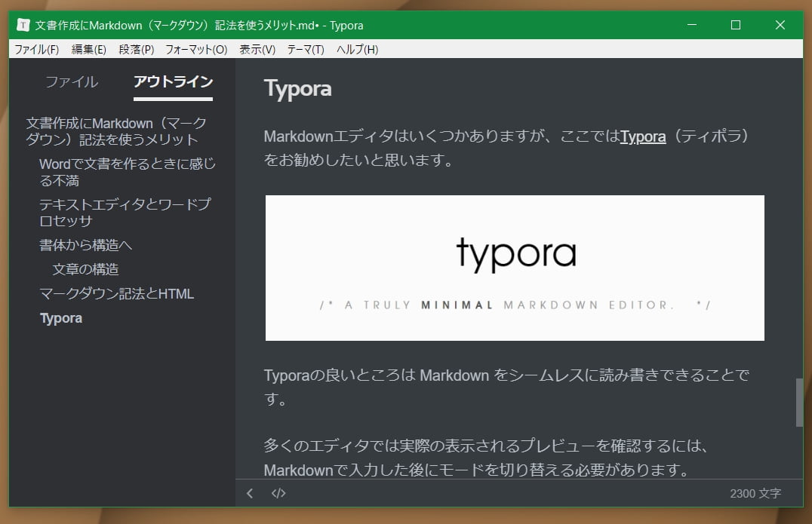Select the Typora outline heading
This screenshot has width=812, height=524.
[x=60, y=317]
